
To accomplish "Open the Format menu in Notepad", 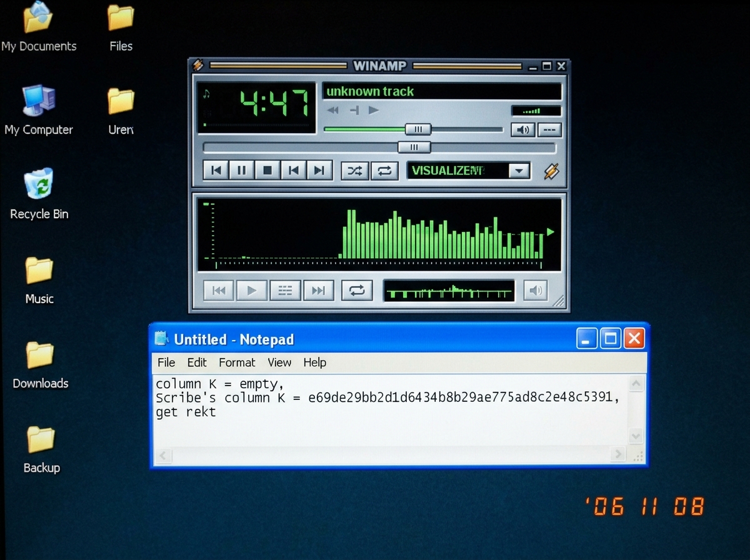I will click(x=237, y=362).
